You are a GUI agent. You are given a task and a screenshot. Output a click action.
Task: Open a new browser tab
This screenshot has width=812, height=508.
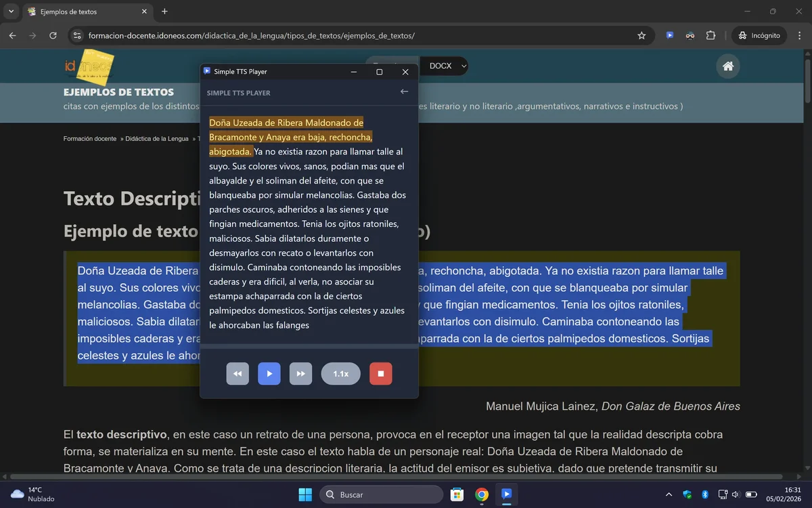164,12
